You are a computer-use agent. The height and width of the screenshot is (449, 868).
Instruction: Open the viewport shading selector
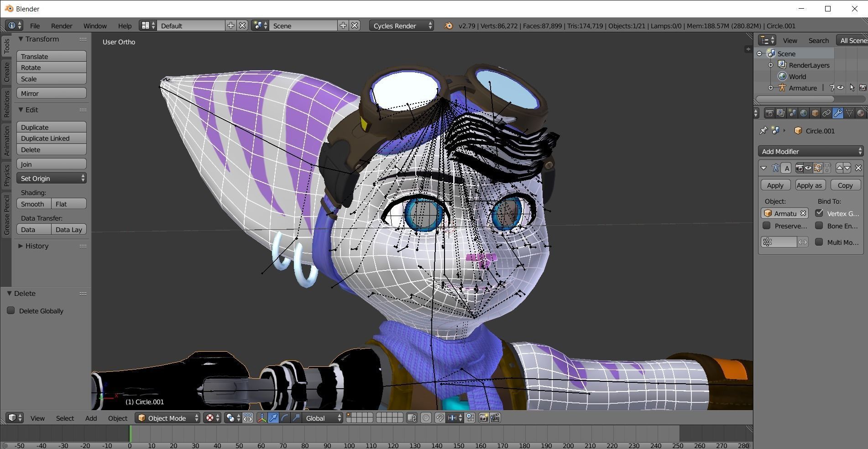212,418
